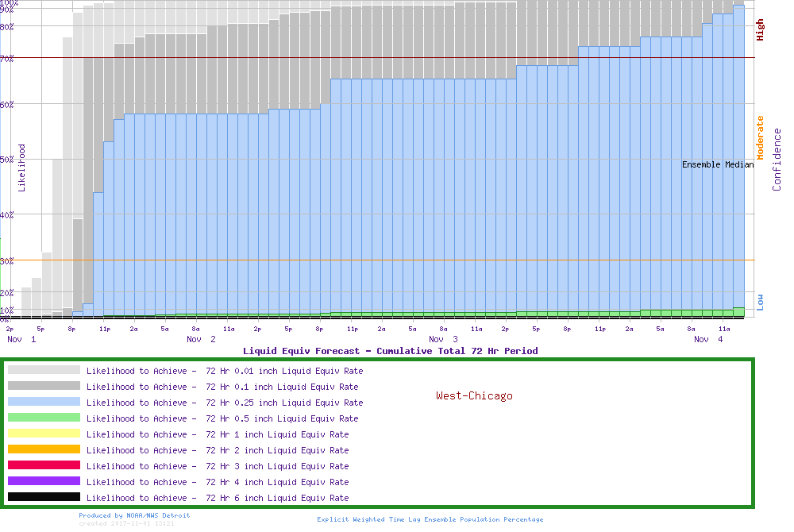Select the Nov 4 date marker
Image resolution: width=794 pixels, height=532 pixels.
pos(708,339)
